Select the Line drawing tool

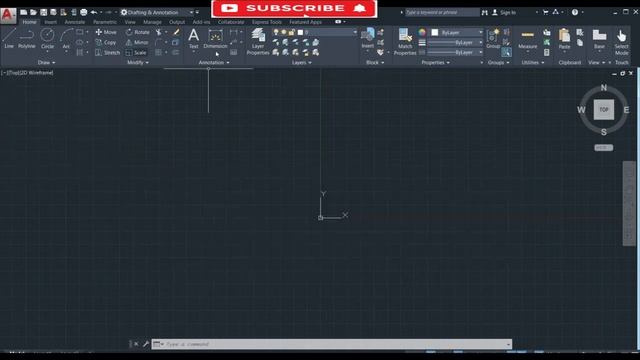(x=9, y=38)
